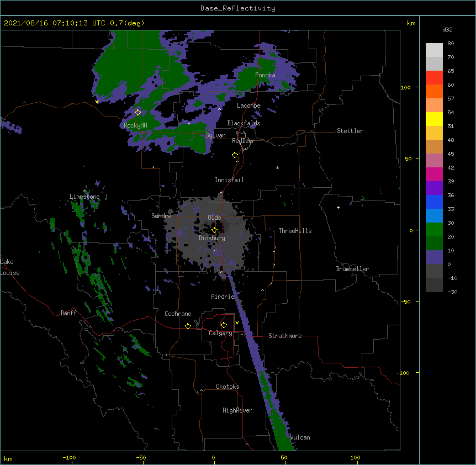The height and width of the screenshot is (465, 476).
Task: Select the slate purple 10–0 dBZ swatch
Action: point(434,257)
